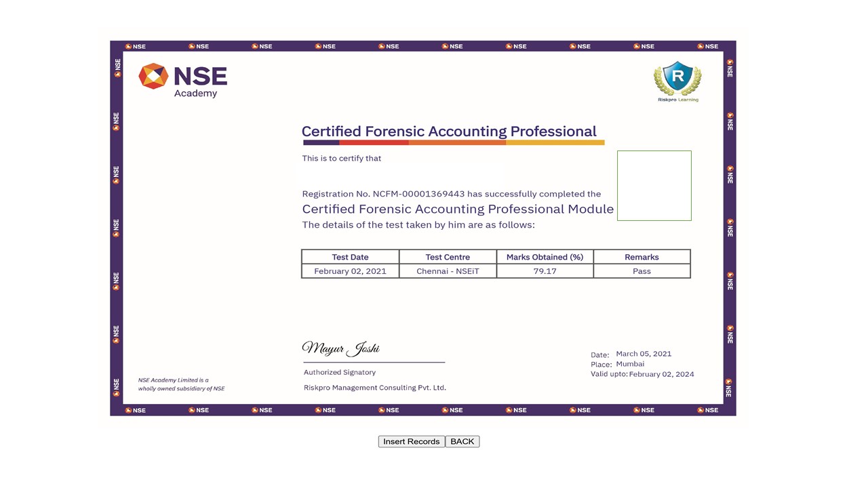Click the Pass remark cell
Viewport: 868px width, 488px height.
(642, 270)
